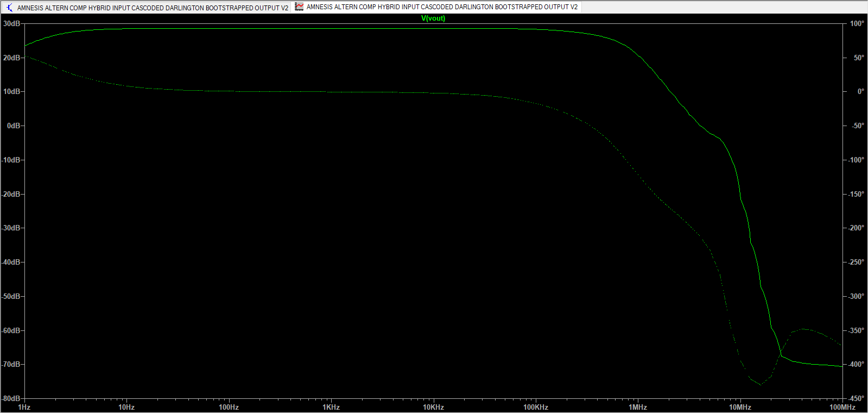Viewport: 868px width, 413px height.
Task: Click the 0° phase axis label
Action: pyautogui.click(x=860, y=91)
